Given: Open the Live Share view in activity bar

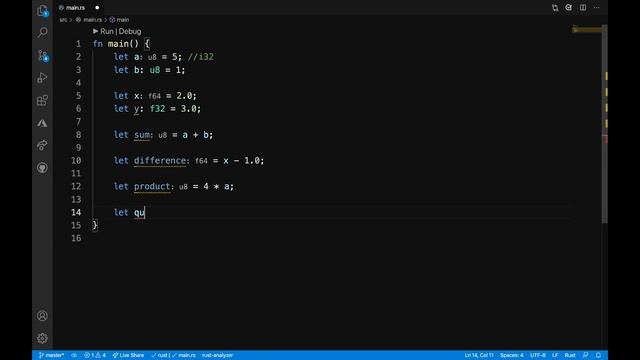Looking at the screenshot, I should click(42, 145).
